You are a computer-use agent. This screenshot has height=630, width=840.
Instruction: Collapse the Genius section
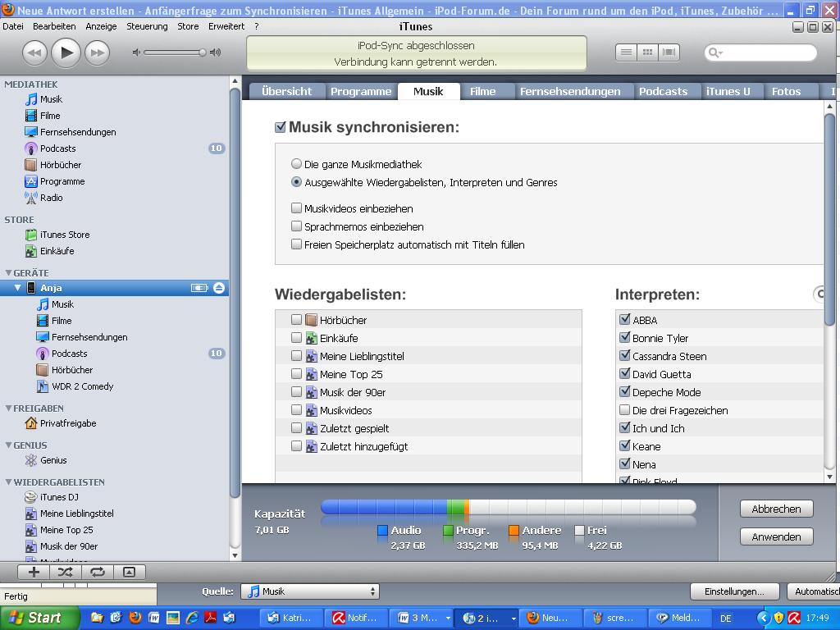[8, 445]
